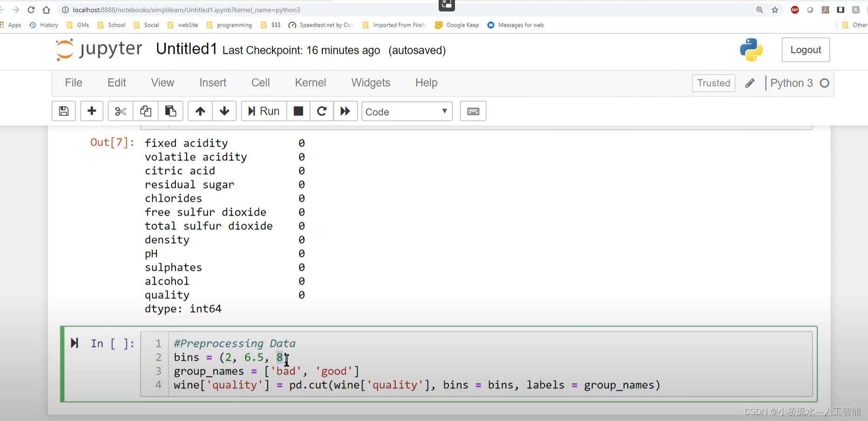Viewport: 868px width, 421px height.
Task: Open the Widgets menu
Action: 371,83
